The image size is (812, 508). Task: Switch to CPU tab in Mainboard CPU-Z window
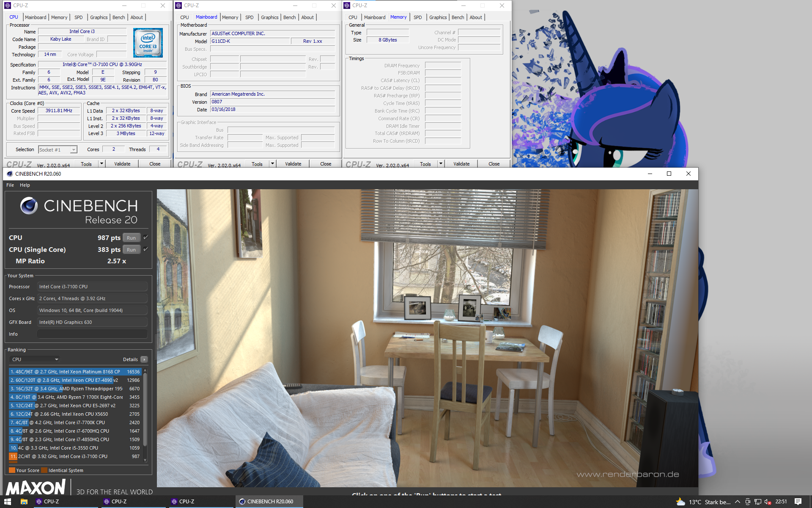click(x=184, y=17)
